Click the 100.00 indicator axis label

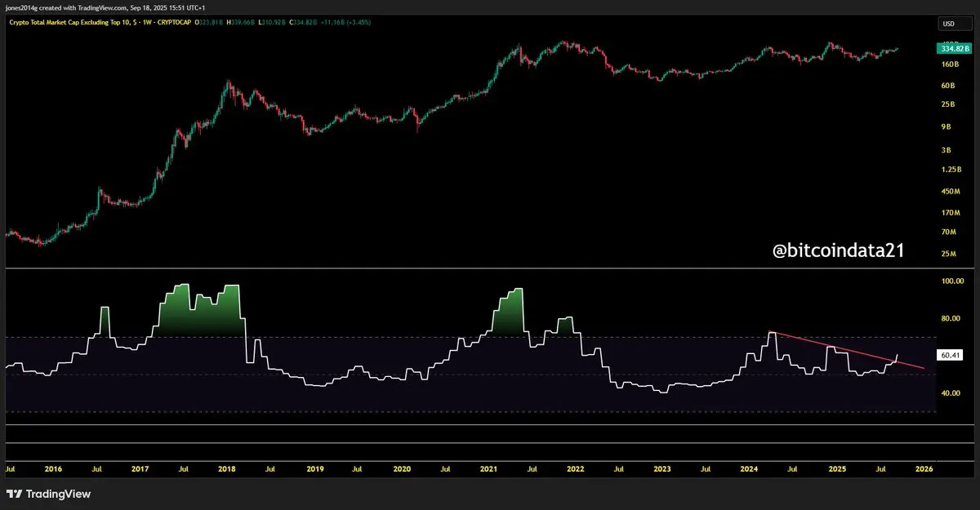tap(952, 282)
